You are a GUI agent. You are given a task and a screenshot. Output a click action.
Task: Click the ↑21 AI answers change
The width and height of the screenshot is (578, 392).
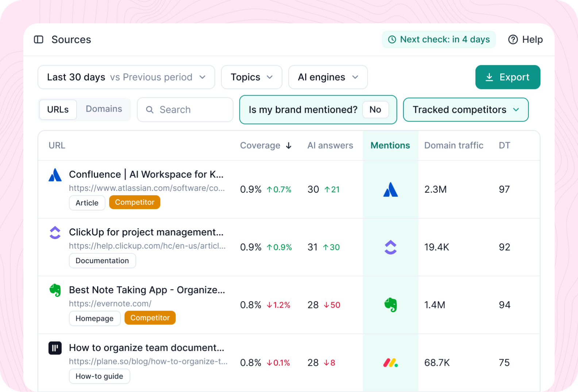pos(332,189)
